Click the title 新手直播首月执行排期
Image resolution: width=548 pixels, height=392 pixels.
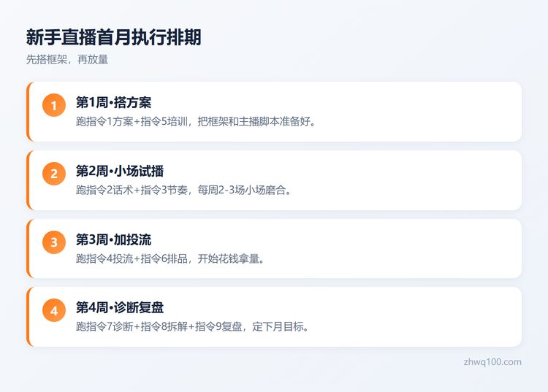click(x=113, y=37)
